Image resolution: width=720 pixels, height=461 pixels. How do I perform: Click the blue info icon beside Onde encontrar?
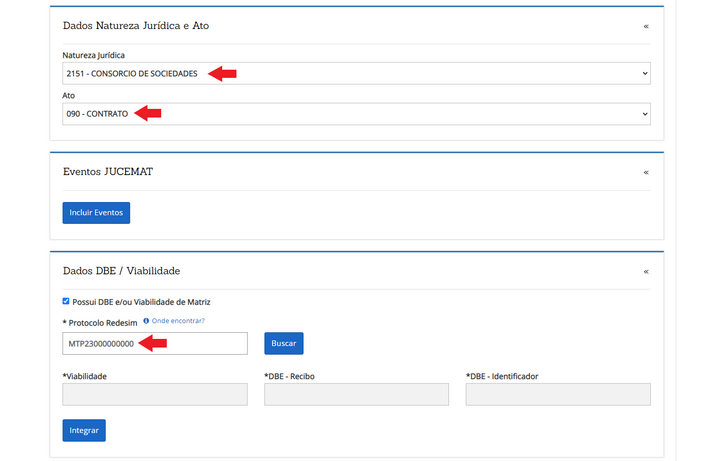pos(146,321)
